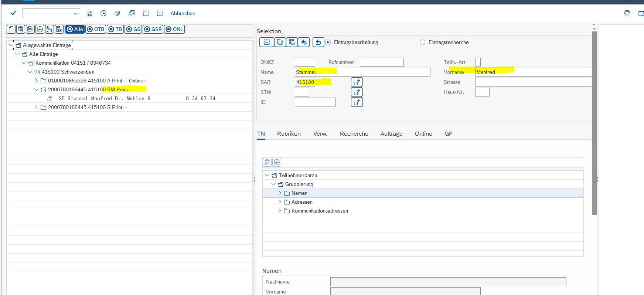The image size is (644, 295).
Task: Click the glasses and pencil toolbar icon
Action: (x=117, y=13)
